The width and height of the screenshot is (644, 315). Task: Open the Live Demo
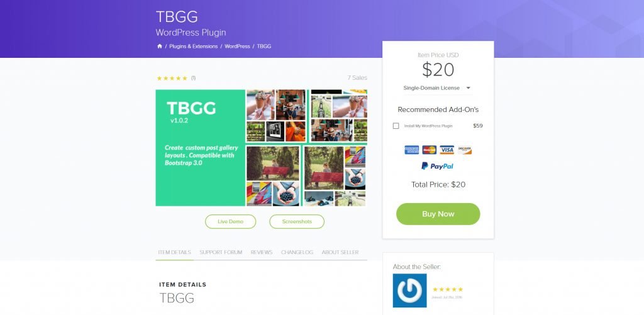(230, 221)
